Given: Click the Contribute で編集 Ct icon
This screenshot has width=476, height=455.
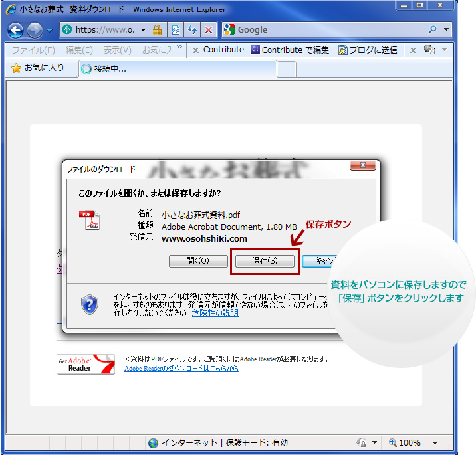Looking at the screenshot, I should (255, 49).
